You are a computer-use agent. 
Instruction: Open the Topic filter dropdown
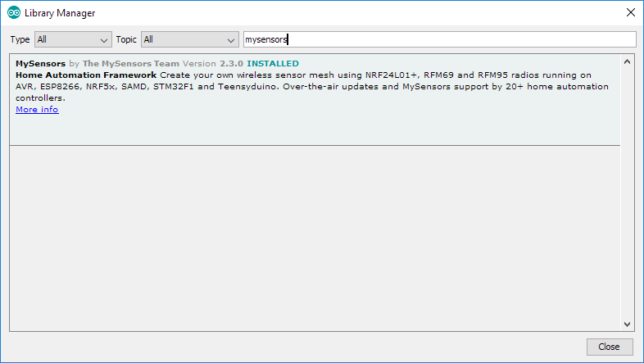(x=190, y=39)
